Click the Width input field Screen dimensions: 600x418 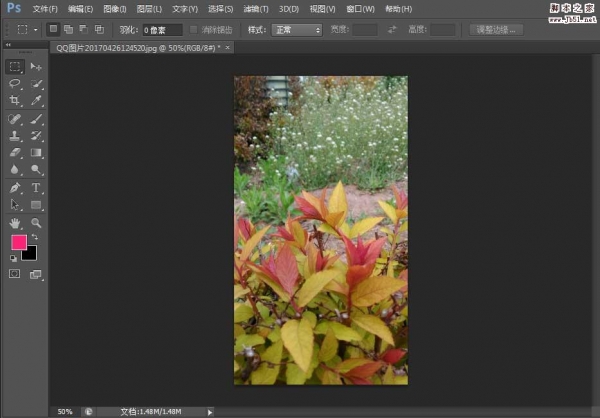[365, 29]
